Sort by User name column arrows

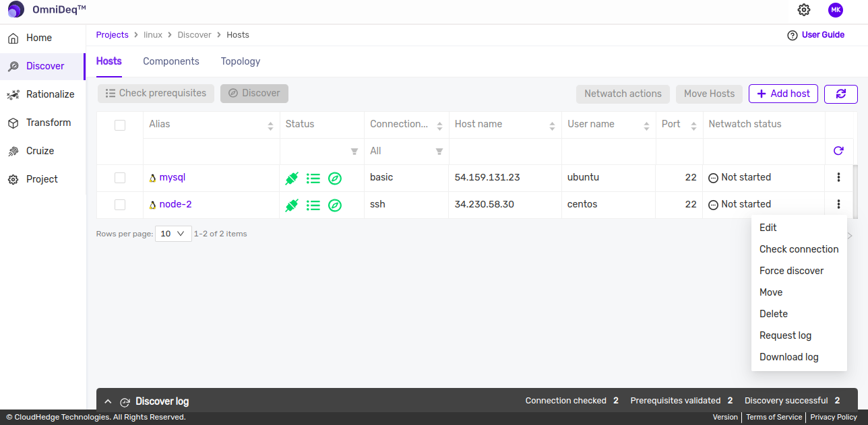(646, 125)
